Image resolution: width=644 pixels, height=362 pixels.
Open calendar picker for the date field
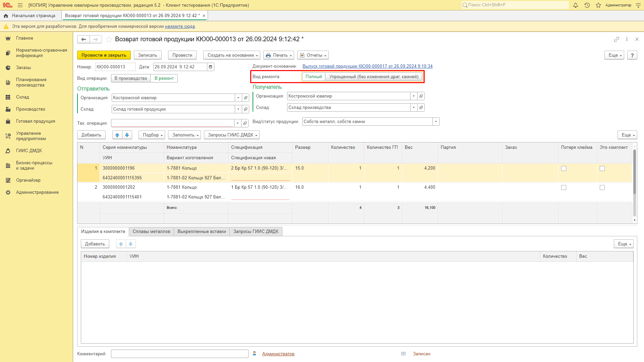[211, 67]
